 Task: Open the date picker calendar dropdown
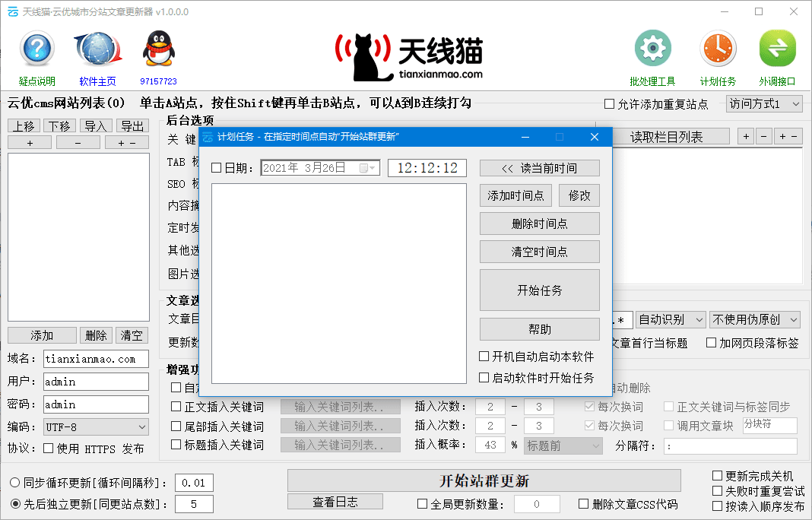[367, 168]
